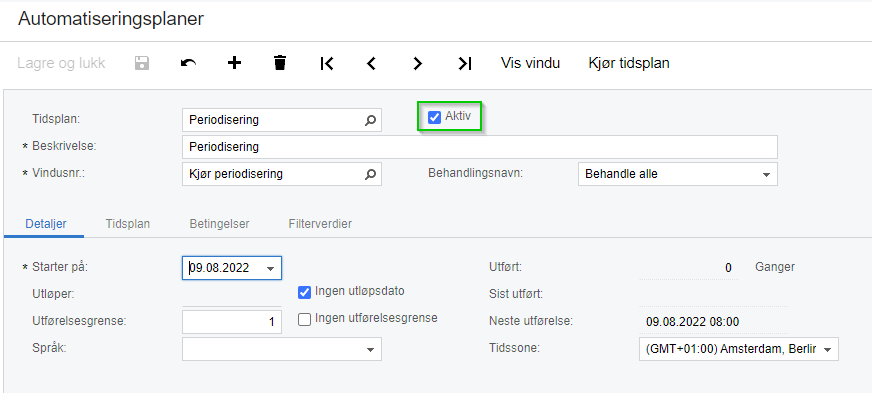The height and width of the screenshot is (393, 872).
Task: Switch to the Tidsplan tab
Action: coord(128,224)
